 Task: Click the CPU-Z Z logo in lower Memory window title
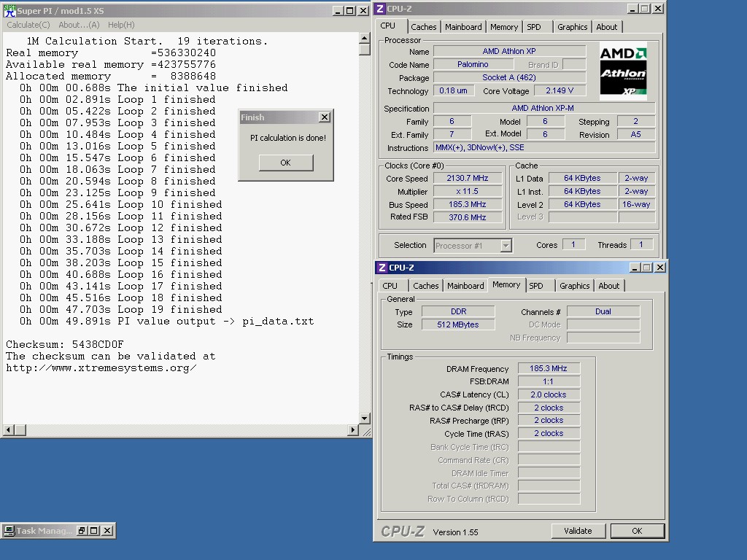(x=382, y=268)
